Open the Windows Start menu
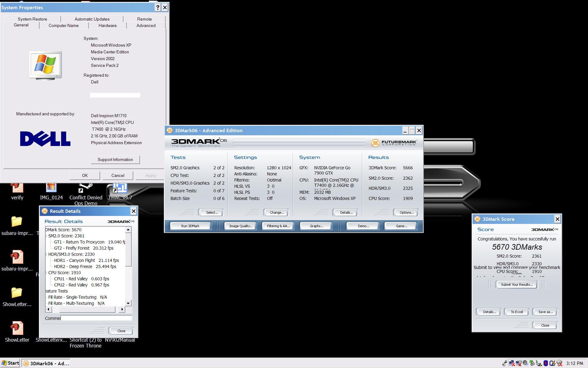The height and width of the screenshot is (368, 588). (x=10, y=363)
